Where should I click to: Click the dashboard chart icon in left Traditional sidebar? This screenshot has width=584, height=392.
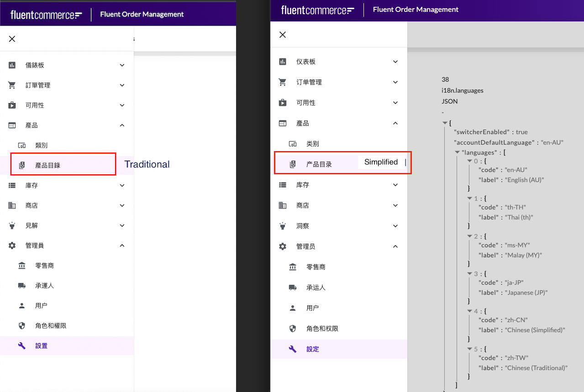pos(12,65)
